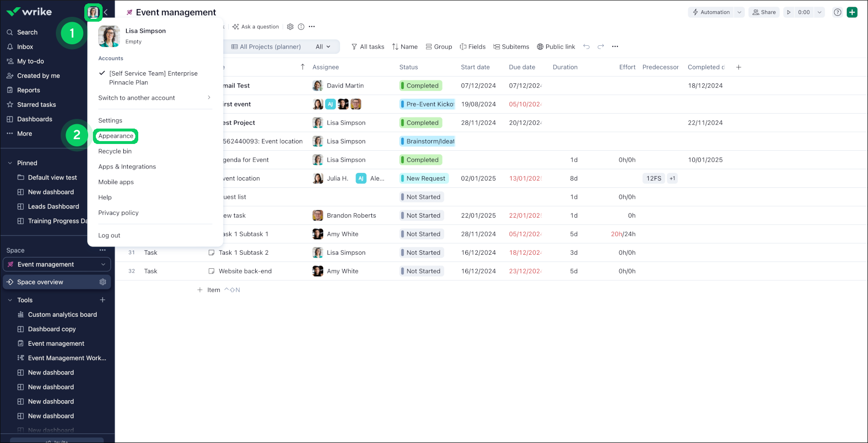The height and width of the screenshot is (443, 868).
Task: Click the undo arrow in toolbar
Action: click(x=586, y=47)
